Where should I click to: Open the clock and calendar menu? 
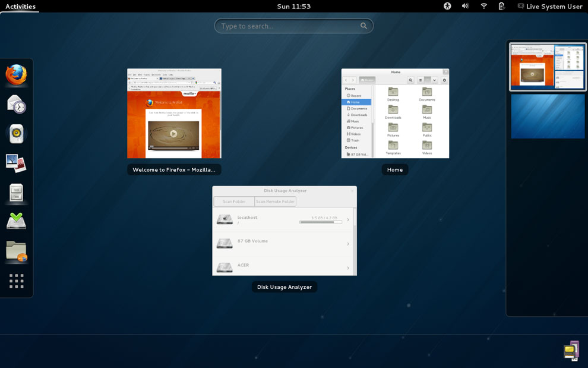293,7
